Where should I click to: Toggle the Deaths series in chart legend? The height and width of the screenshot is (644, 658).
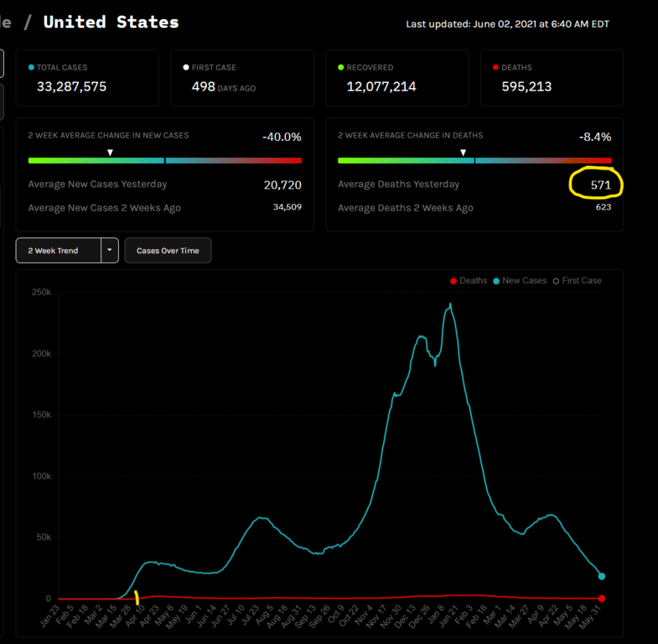pyautogui.click(x=469, y=281)
